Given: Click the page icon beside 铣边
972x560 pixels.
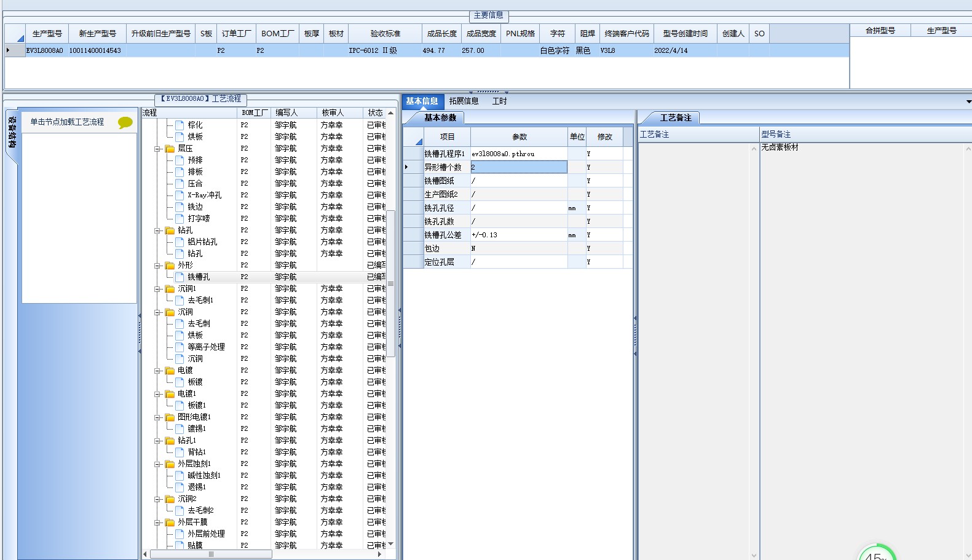Looking at the screenshot, I should pos(180,207).
